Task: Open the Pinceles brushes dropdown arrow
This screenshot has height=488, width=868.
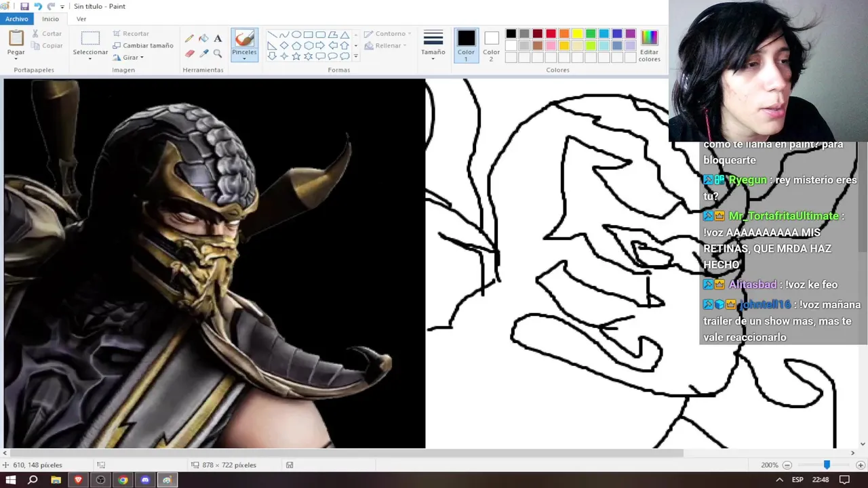Action: pyautogui.click(x=244, y=59)
